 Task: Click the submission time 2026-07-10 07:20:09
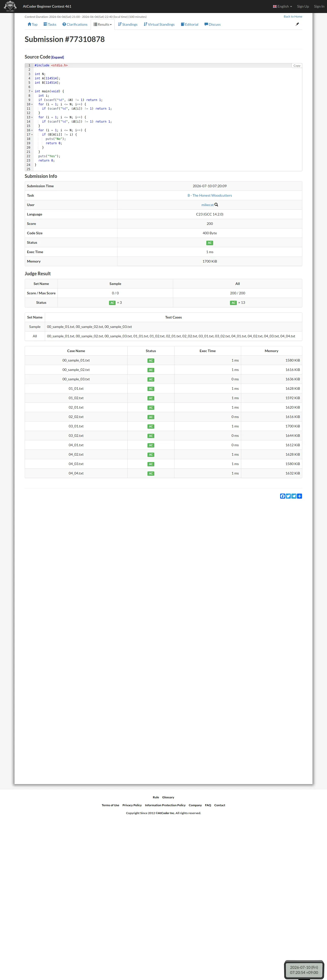210,186
